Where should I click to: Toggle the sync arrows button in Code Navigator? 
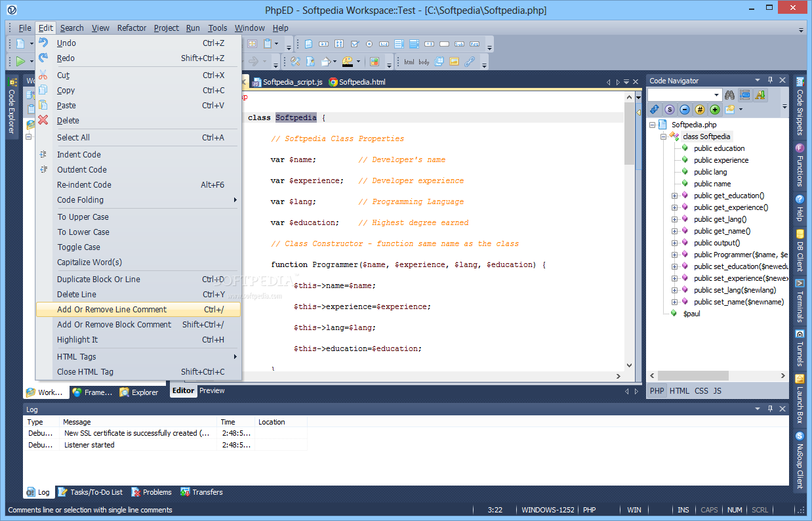[655, 110]
